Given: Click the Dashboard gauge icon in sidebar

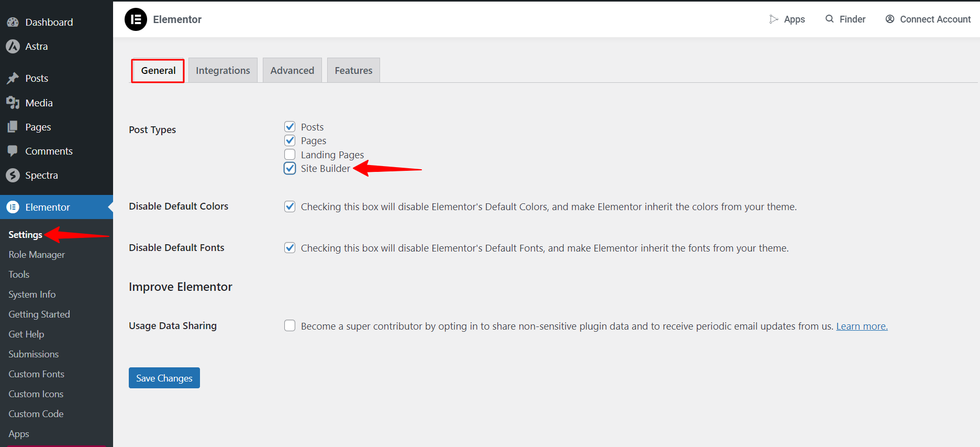Looking at the screenshot, I should 13,22.
